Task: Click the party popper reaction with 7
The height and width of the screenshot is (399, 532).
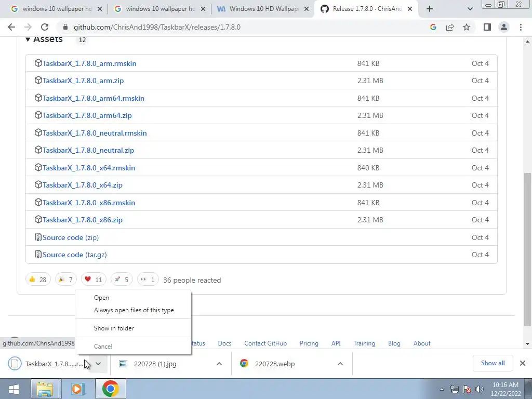Action: pyautogui.click(x=66, y=280)
